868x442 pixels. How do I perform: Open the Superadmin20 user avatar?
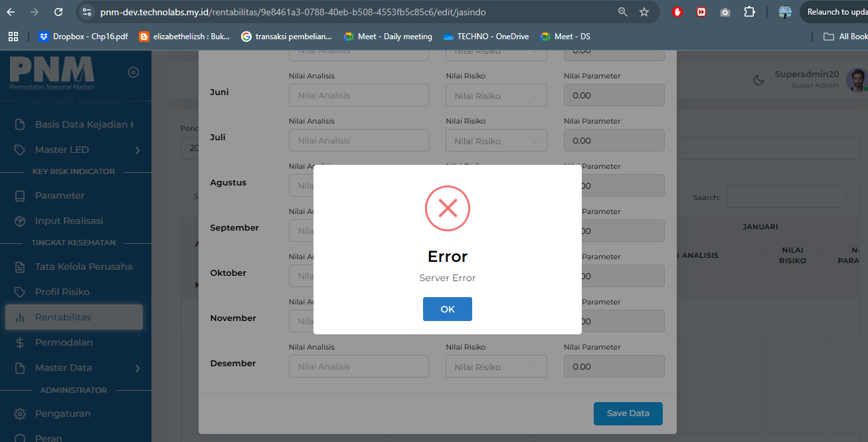coord(856,80)
